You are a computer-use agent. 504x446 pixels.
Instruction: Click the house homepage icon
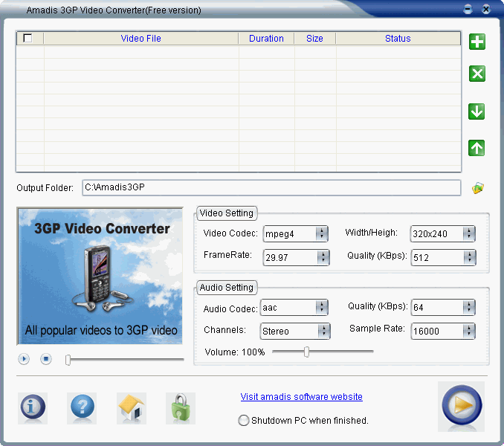click(x=132, y=407)
